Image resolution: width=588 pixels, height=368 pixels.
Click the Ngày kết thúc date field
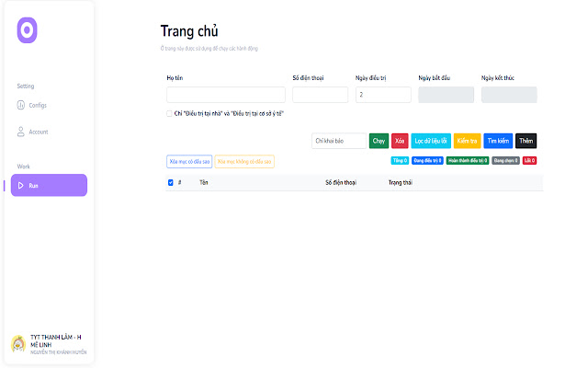click(509, 95)
